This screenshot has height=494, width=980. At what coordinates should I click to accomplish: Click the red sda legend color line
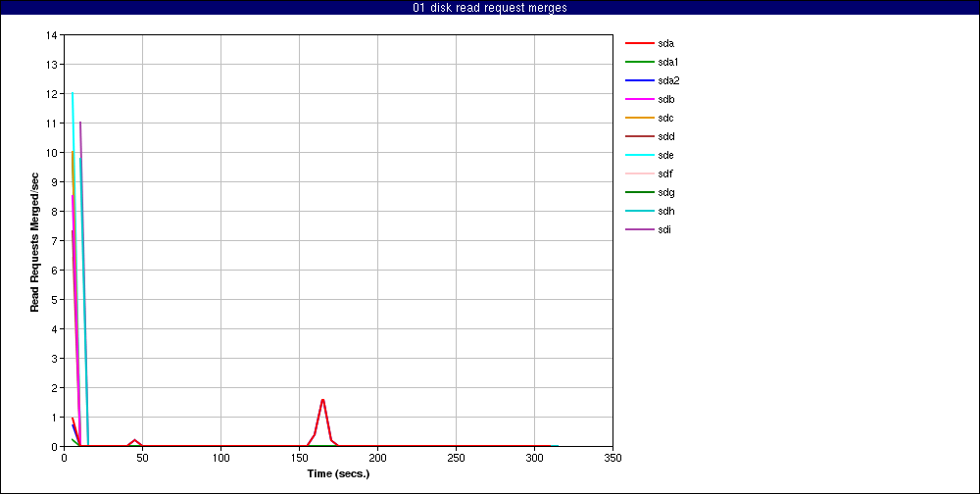639,43
